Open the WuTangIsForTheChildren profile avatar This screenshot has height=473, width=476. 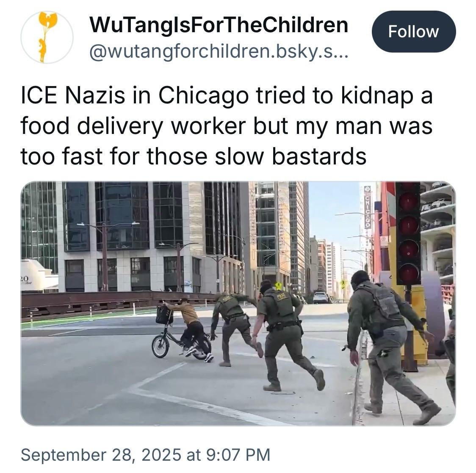(x=47, y=37)
